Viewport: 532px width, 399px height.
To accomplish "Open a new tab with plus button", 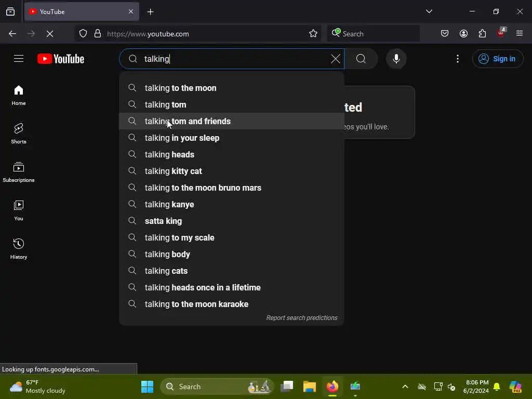I will click(150, 12).
